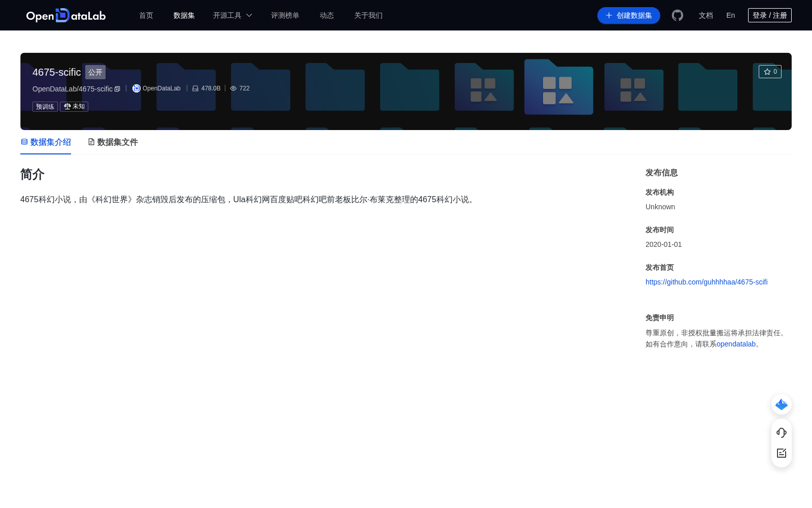Click the storage size disk icon
Viewport: 812px width, 508px height.
coord(195,88)
